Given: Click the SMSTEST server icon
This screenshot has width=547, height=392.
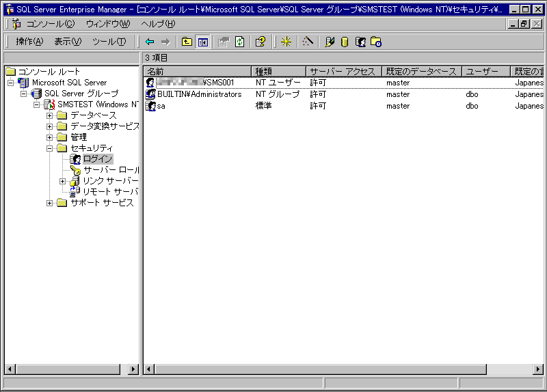Looking at the screenshot, I should point(49,104).
